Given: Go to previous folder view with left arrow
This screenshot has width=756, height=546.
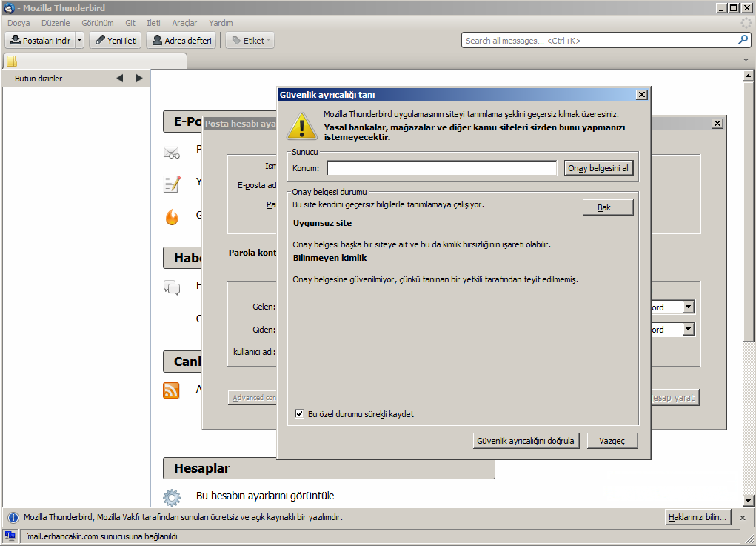Looking at the screenshot, I should pos(119,78).
